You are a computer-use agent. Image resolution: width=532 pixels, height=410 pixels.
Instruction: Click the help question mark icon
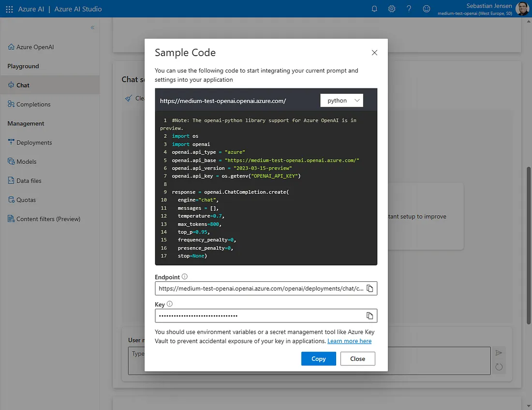(x=409, y=9)
